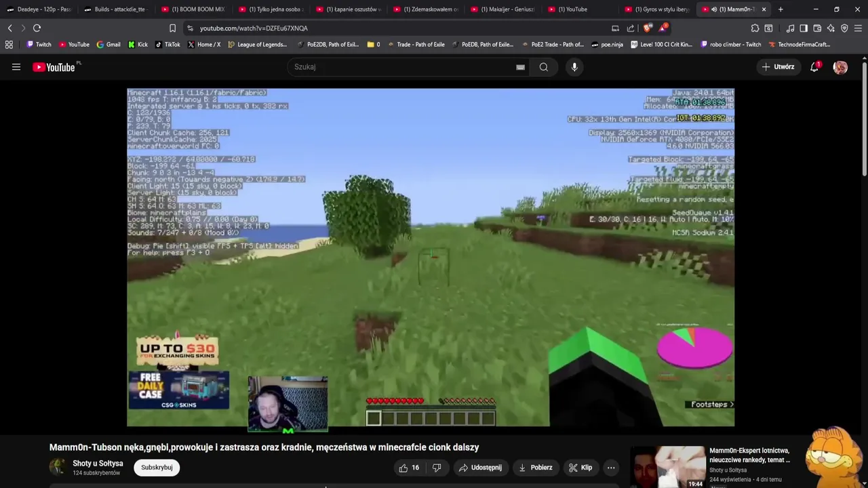The height and width of the screenshot is (488, 868).
Task: Open Brave Rewards triangle icon
Action: click(x=663, y=28)
